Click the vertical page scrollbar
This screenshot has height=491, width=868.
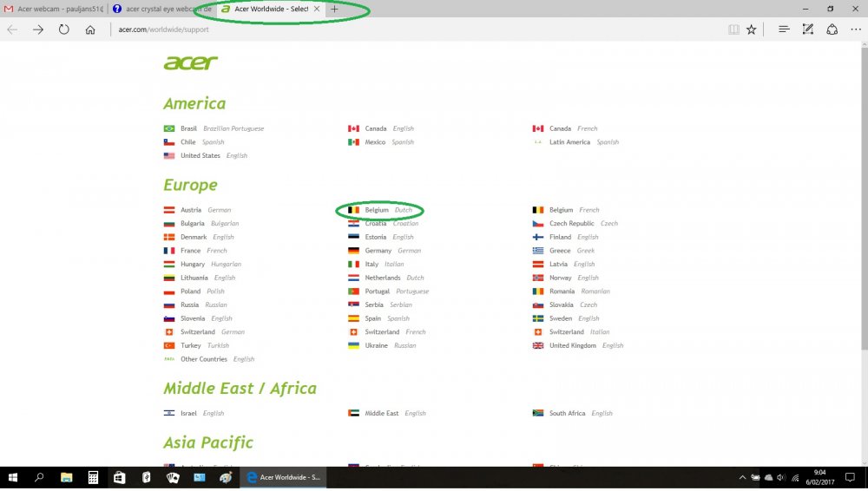pos(864,200)
